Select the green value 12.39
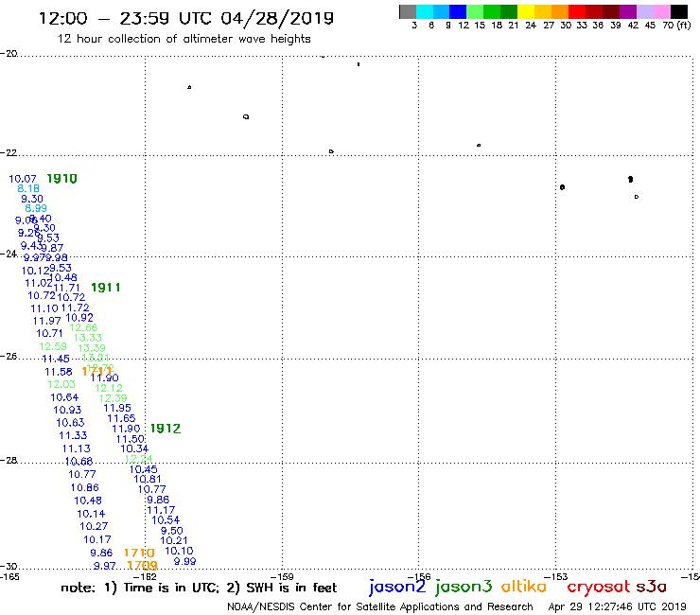The height and width of the screenshot is (615, 700). coord(113,398)
